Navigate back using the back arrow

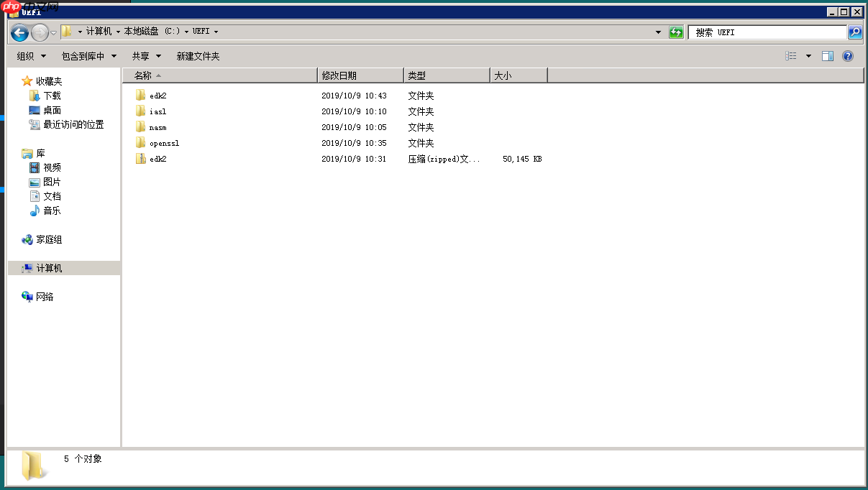(19, 32)
